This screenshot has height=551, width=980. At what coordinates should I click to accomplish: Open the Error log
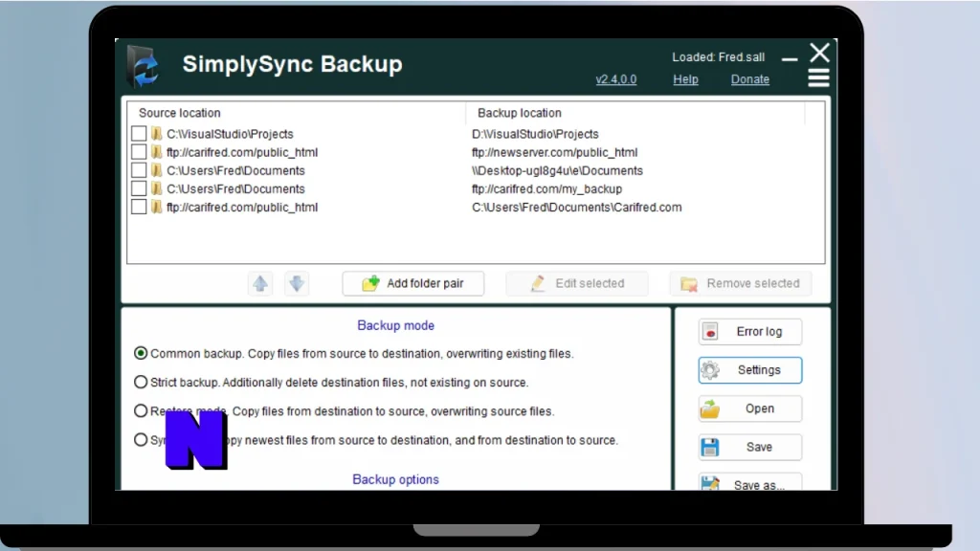coord(750,332)
